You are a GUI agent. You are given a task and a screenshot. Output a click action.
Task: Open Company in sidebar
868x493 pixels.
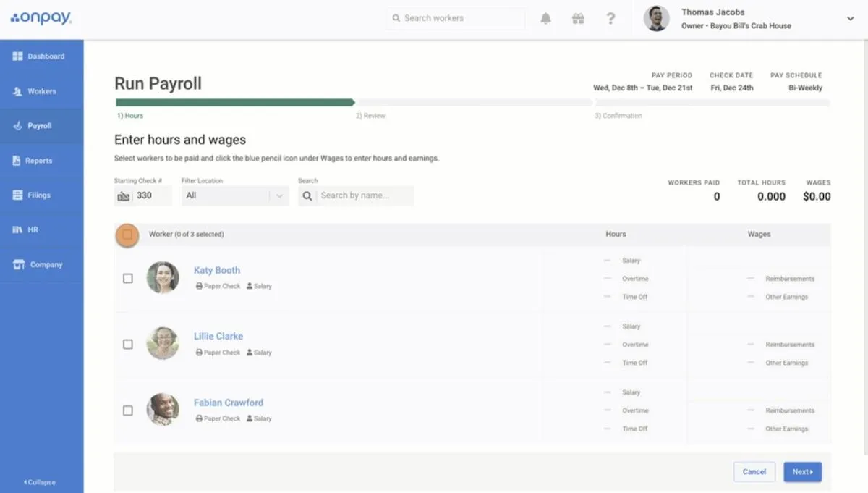(x=42, y=265)
